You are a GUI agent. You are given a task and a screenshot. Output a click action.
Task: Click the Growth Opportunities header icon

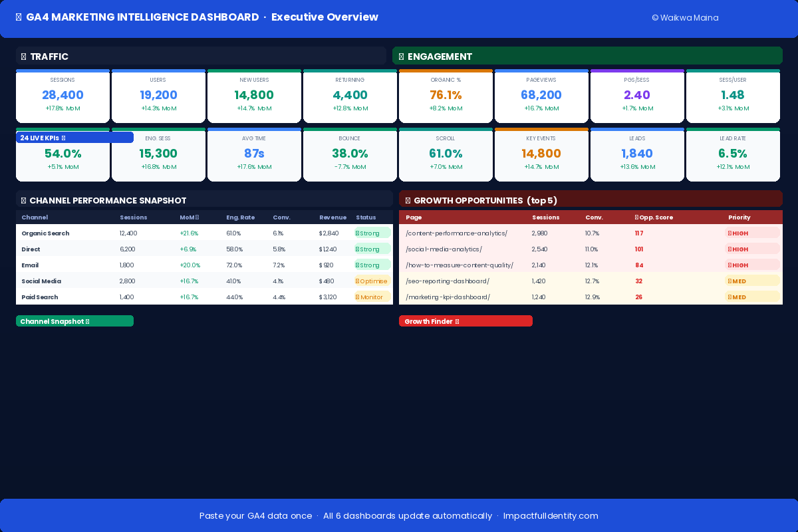pos(407,200)
